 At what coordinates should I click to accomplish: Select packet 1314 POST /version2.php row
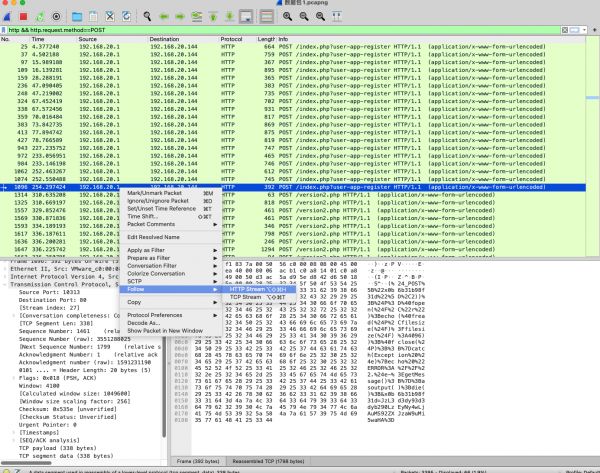[x=293, y=195]
